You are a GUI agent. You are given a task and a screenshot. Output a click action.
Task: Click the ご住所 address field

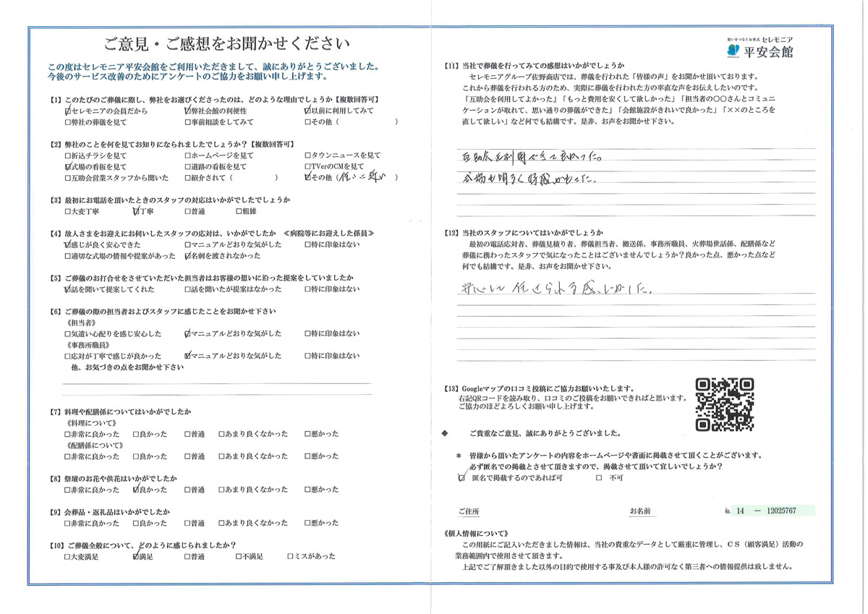point(535,511)
